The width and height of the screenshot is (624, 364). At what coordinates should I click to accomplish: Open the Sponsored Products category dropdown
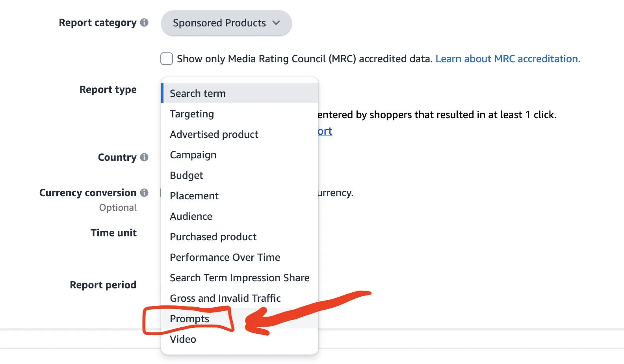pos(226,23)
